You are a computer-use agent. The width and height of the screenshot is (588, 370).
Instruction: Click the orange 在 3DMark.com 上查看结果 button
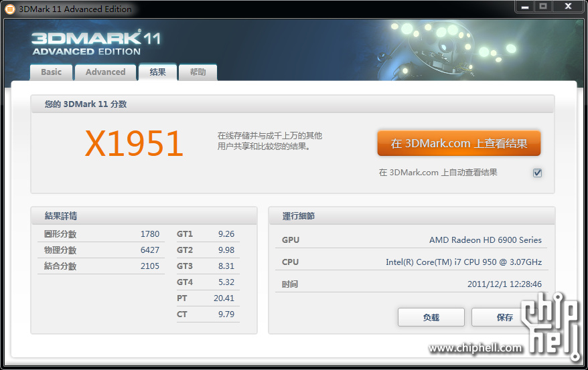pyautogui.click(x=459, y=143)
